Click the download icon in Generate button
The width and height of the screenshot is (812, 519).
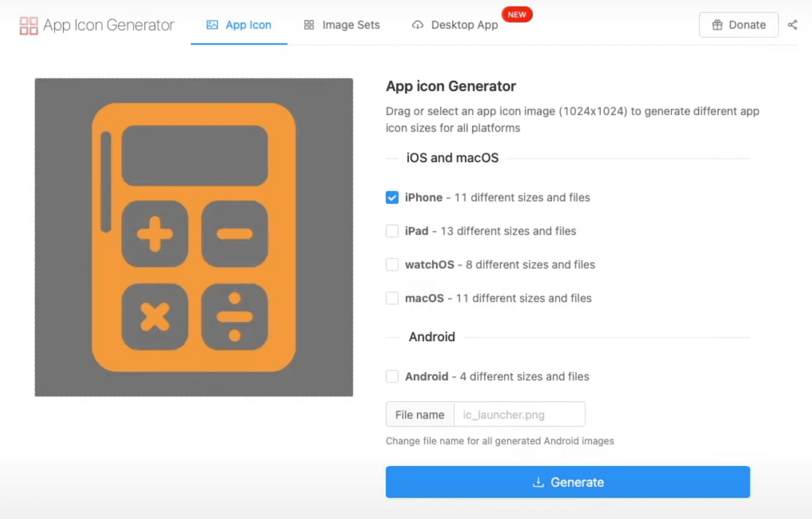[538, 482]
